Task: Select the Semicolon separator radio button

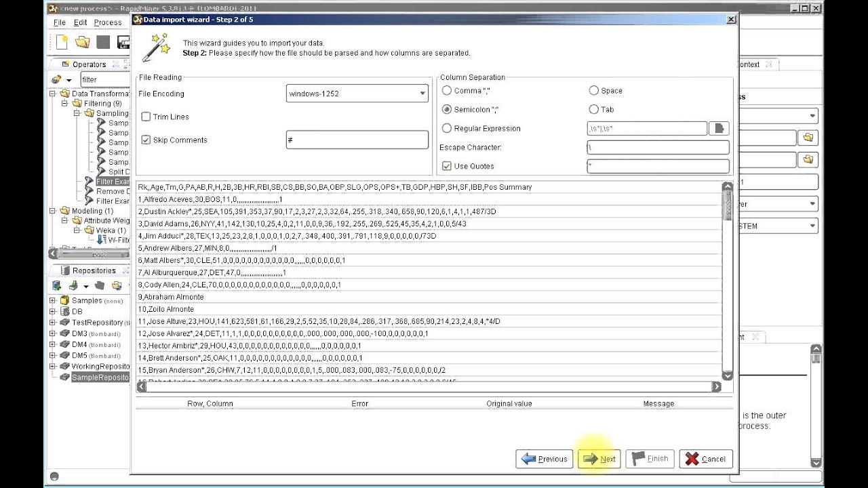Action: [446, 109]
